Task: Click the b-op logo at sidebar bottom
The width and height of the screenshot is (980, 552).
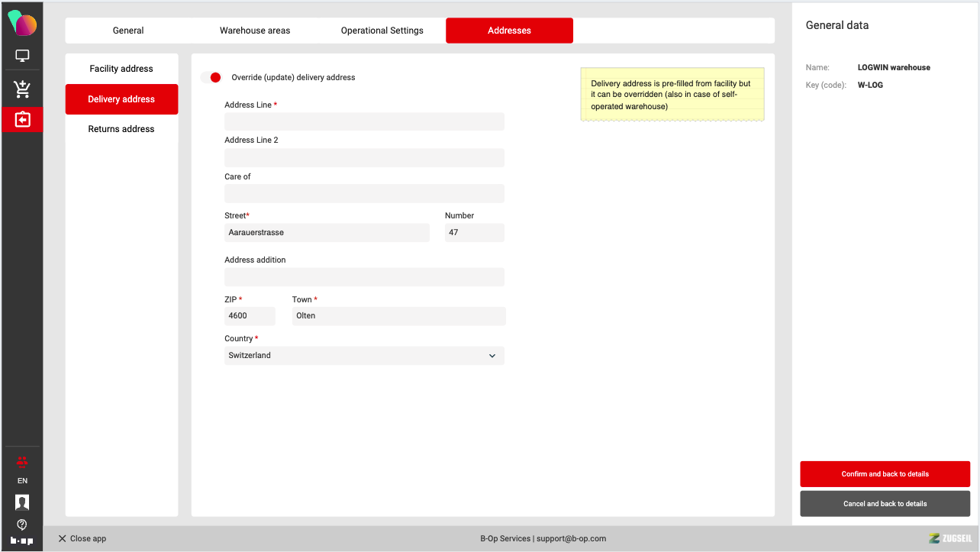Action: [x=22, y=541]
